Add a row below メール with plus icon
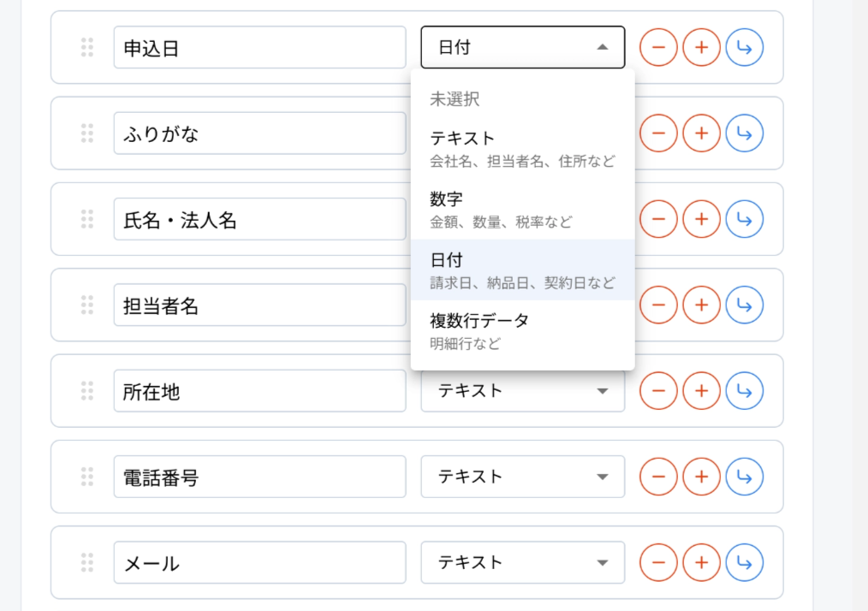This screenshot has height=611, width=868. (x=701, y=562)
